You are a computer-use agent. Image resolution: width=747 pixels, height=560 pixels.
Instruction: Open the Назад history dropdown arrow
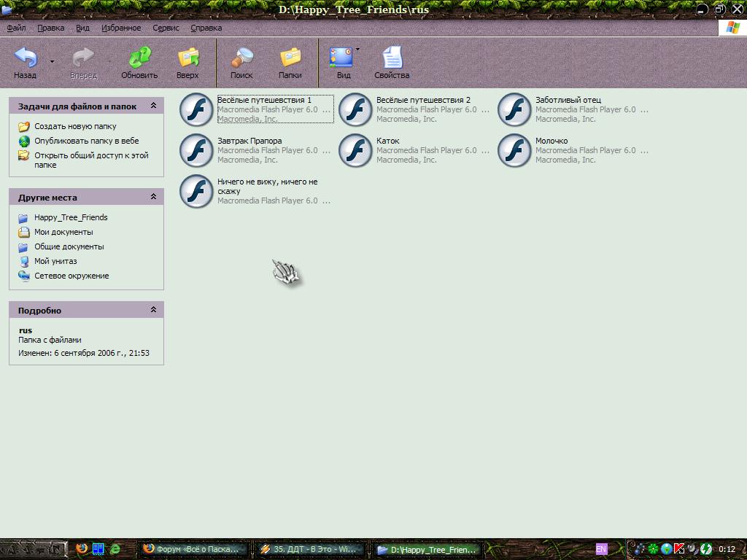pyautogui.click(x=52, y=62)
